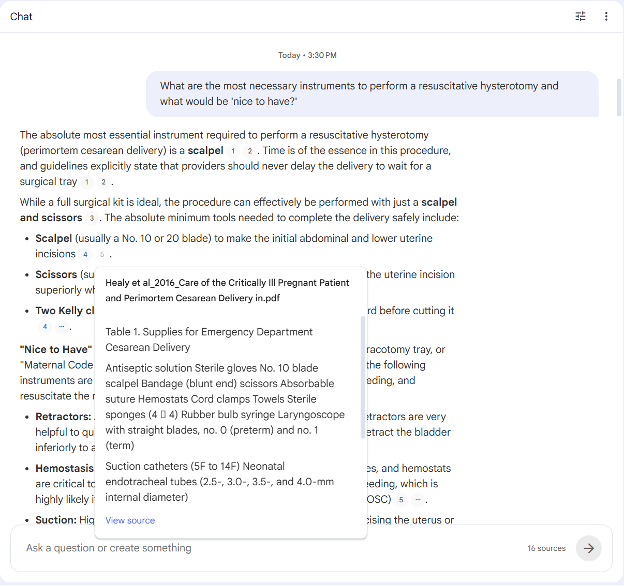Click the user question message bubble
The image size is (624, 586).
click(372, 94)
